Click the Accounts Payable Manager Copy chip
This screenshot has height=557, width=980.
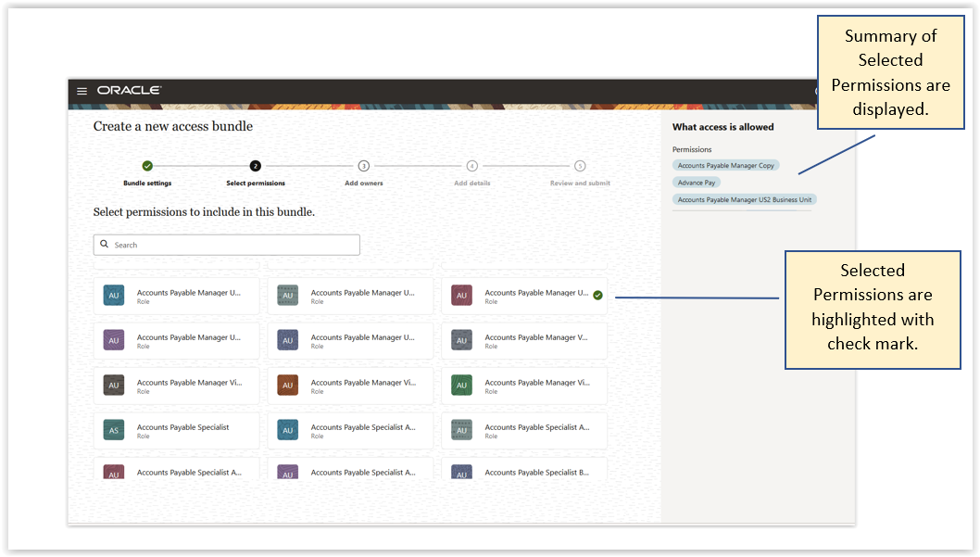pos(725,166)
